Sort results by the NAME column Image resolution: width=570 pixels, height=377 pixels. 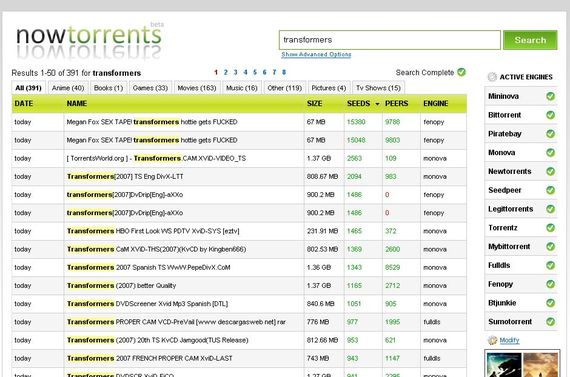(76, 104)
